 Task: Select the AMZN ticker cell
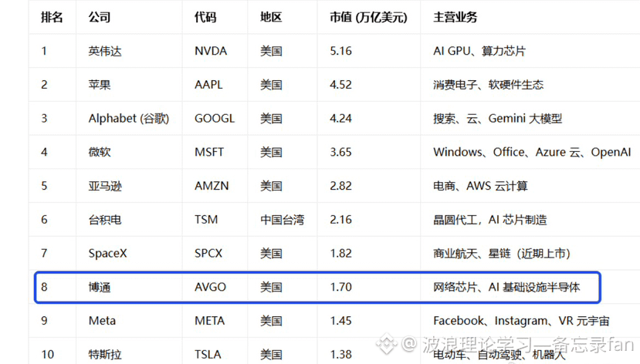(212, 186)
